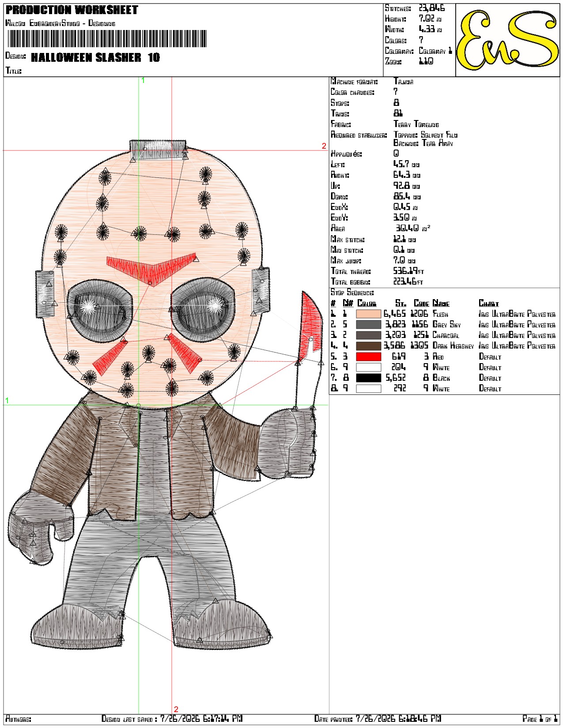Viewport: 563px width, 728px height.
Task: Select the White swatch with 204 stitches
Action: pyautogui.click(x=368, y=367)
